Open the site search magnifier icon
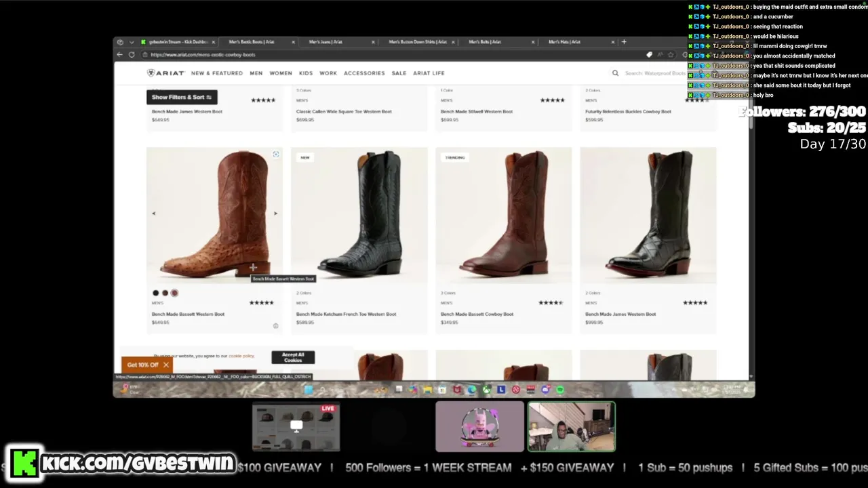The height and width of the screenshot is (488, 868). pyautogui.click(x=615, y=73)
